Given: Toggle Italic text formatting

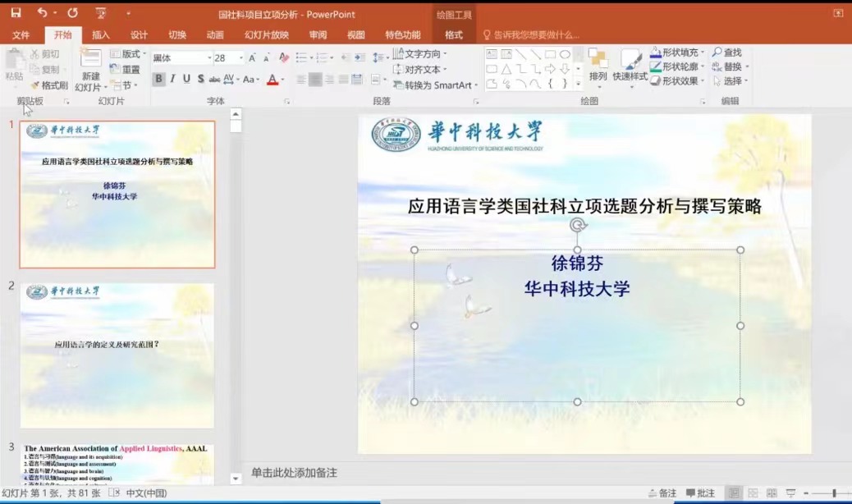Looking at the screenshot, I should click(173, 79).
